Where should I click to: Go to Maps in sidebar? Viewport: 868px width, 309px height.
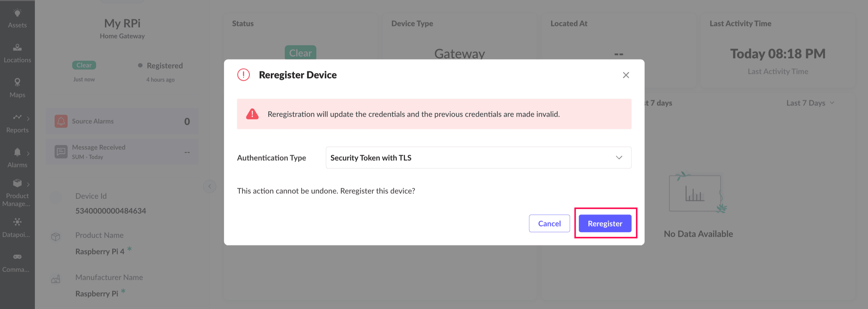click(x=17, y=88)
